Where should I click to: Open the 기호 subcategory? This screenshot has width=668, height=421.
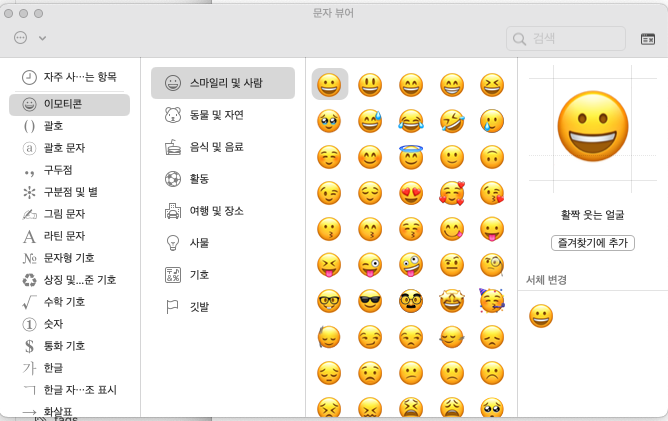[223, 275]
